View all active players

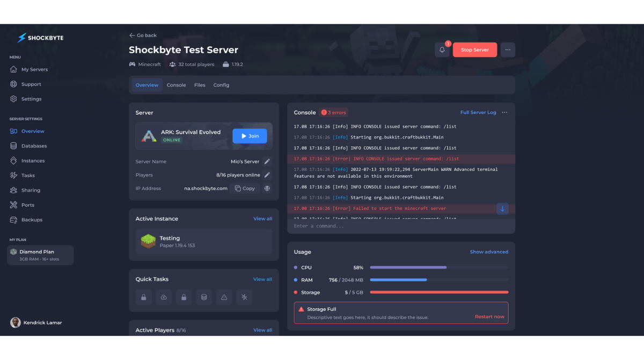coord(262,330)
